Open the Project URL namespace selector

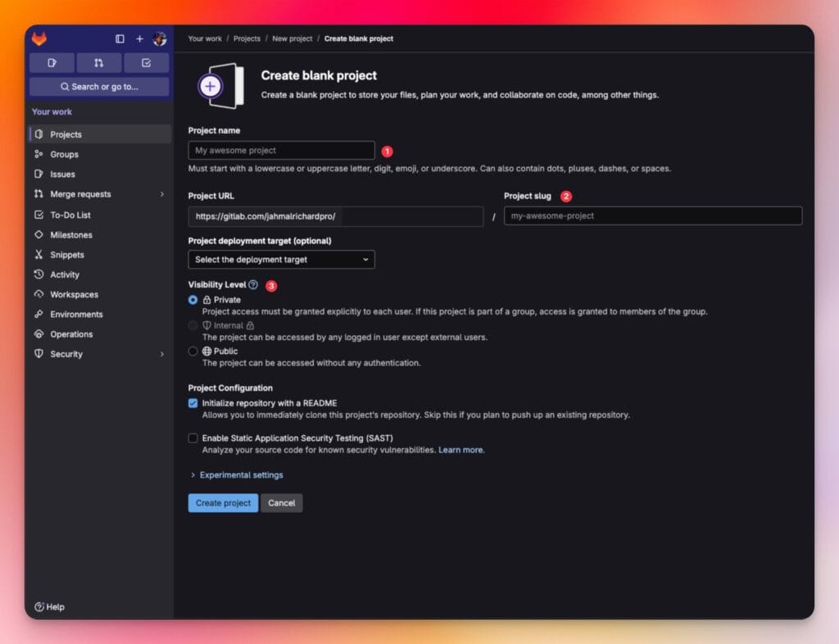335,216
